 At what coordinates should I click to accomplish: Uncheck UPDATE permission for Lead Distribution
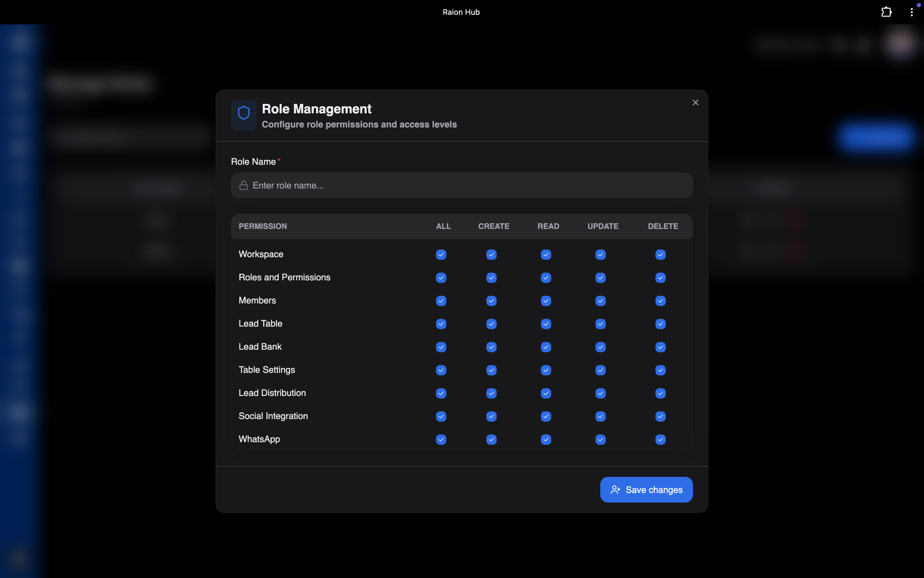point(601,393)
